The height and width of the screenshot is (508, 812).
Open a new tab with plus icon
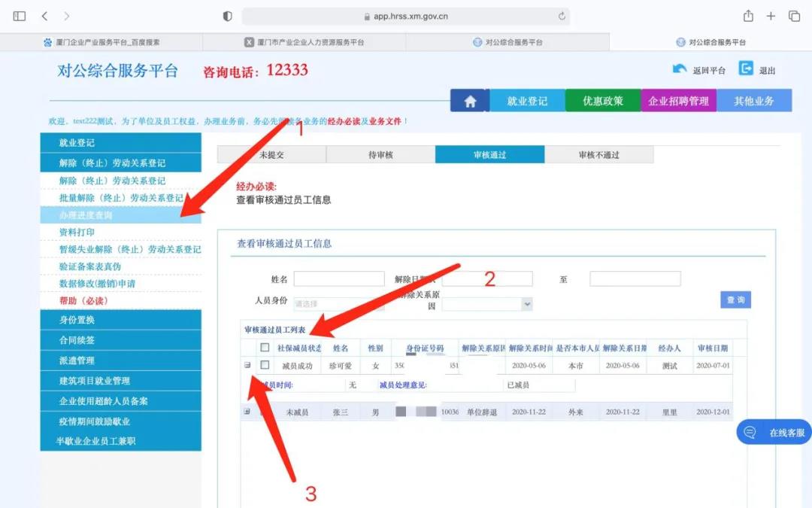(x=771, y=16)
